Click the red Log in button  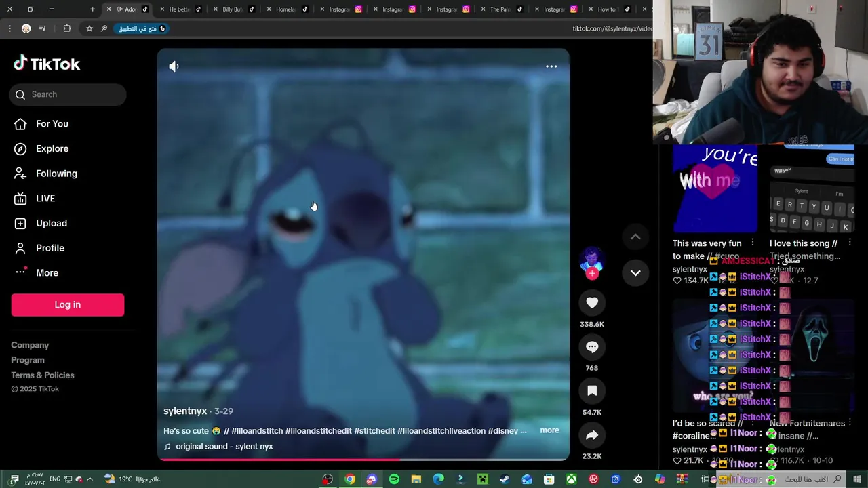(68, 305)
